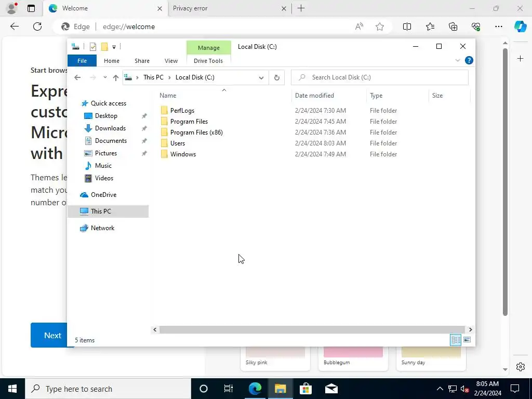532x399 pixels.
Task: Switch to large thumbnails view icon
Action: pos(467,340)
